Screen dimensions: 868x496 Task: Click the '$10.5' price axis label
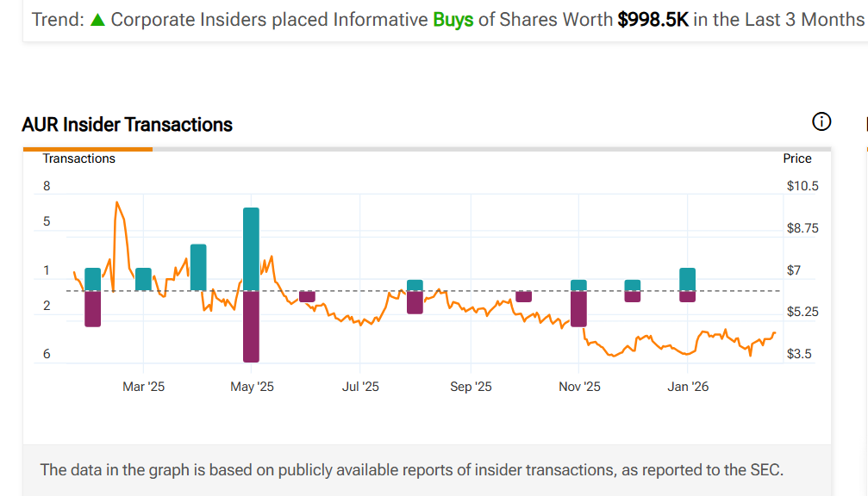[x=802, y=186]
